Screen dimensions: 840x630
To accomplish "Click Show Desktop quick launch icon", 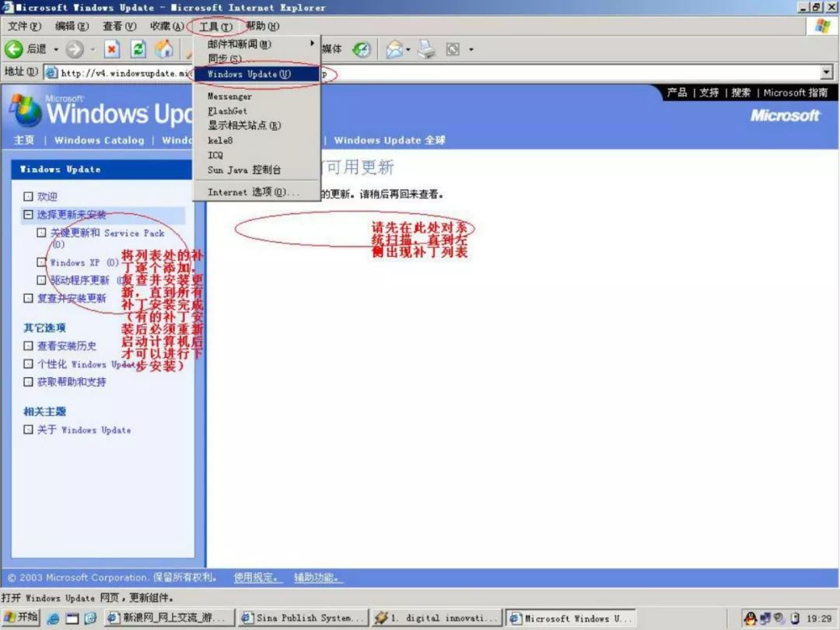I will point(72,618).
